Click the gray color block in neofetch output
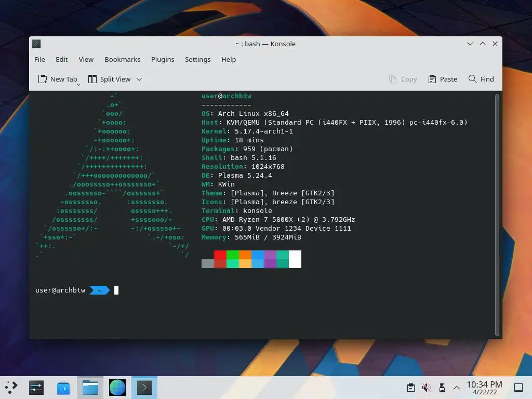532x399 pixels. 208,263
